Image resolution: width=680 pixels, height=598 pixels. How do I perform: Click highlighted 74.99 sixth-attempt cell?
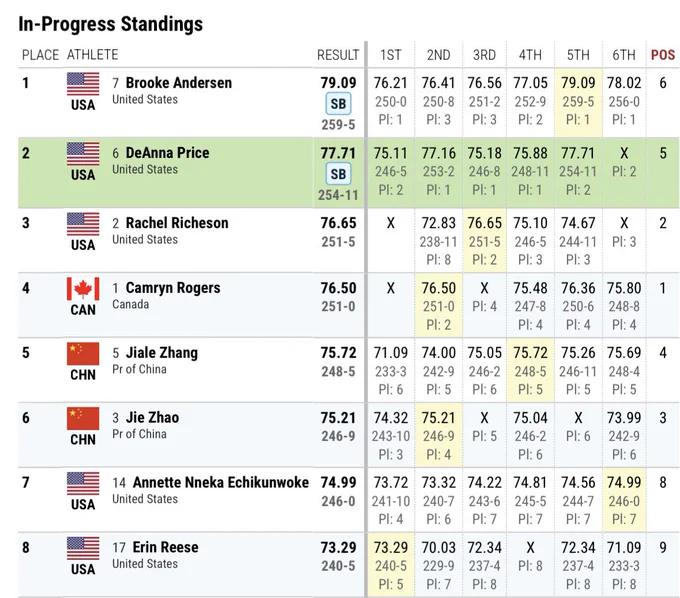click(624, 500)
